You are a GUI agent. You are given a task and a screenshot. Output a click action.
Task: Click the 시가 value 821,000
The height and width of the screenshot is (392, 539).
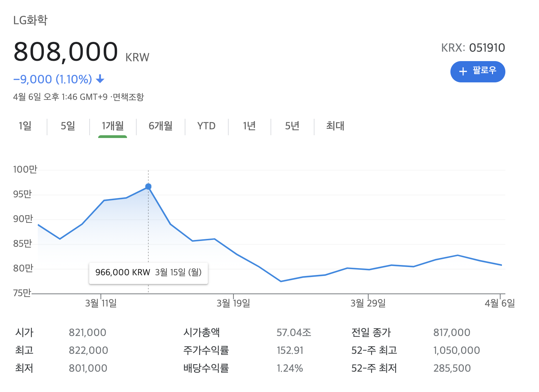pos(88,332)
